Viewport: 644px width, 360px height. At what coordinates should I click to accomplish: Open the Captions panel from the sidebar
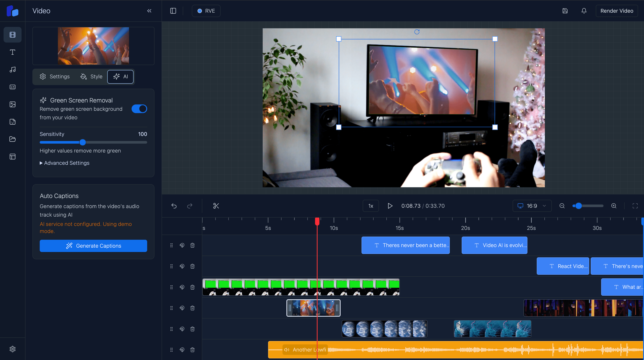coord(12,87)
